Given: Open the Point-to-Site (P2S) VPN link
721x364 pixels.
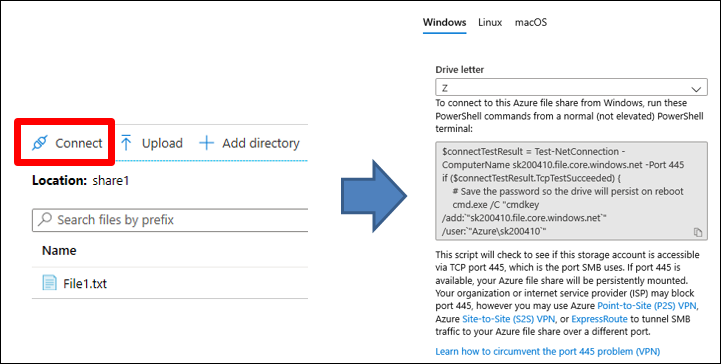Looking at the screenshot, I should point(647,306).
